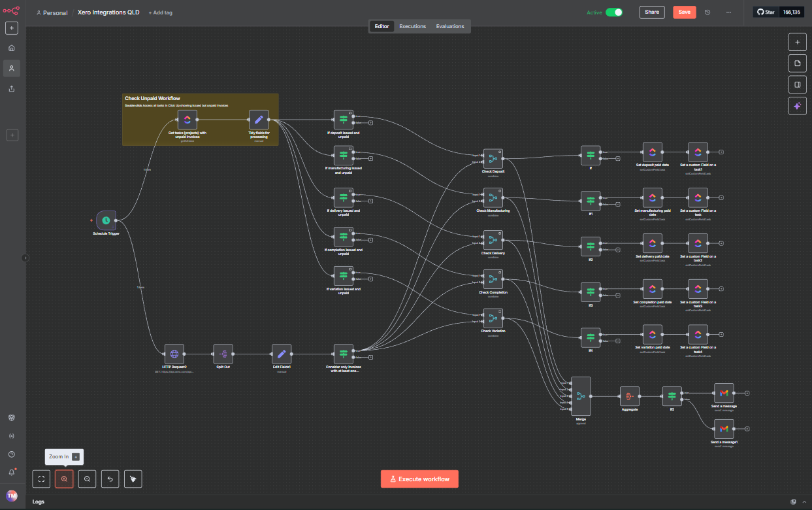Open the AI assistant sparkle button
Viewport: 812px width, 510px height.
coord(796,106)
